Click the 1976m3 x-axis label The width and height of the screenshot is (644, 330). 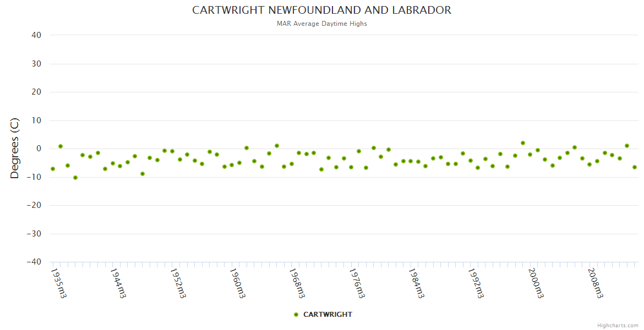coord(357,283)
